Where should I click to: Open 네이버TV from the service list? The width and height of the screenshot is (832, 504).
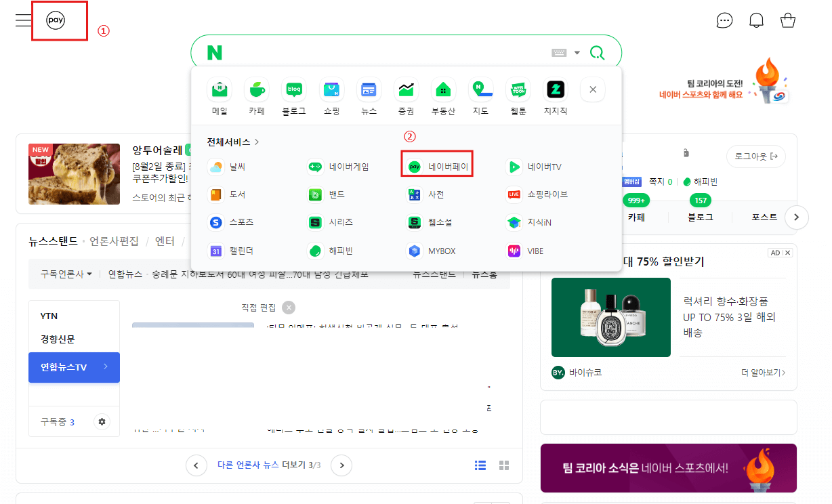pos(535,167)
